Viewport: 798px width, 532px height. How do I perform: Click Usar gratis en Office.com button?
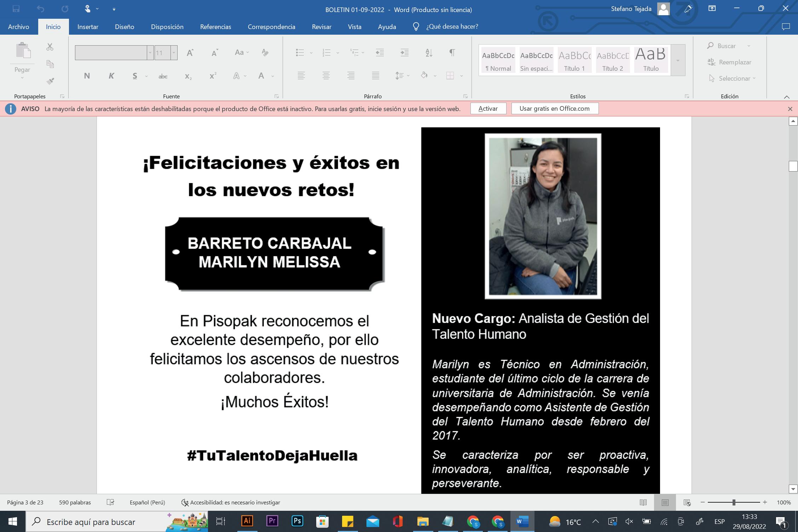click(x=554, y=109)
